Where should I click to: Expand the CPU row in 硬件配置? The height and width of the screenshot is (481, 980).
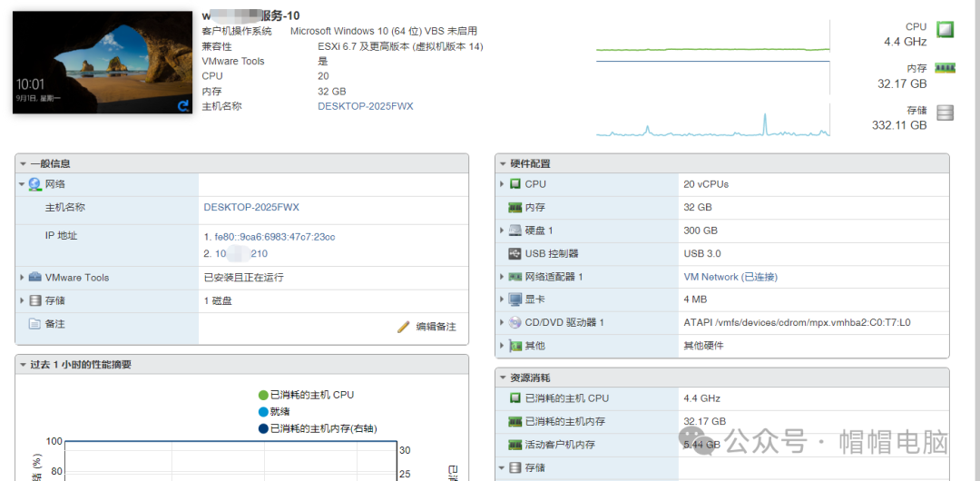[x=502, y=184]
